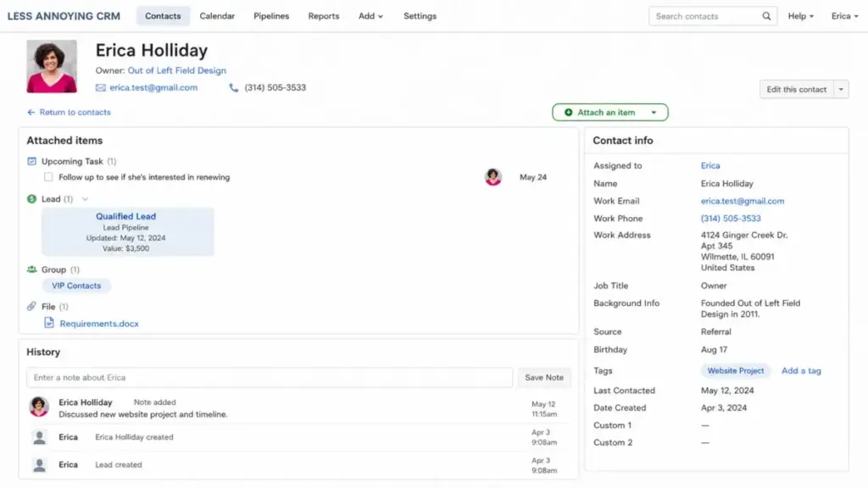Click the Group (1) section label
Image resolution: width=868 pixels, height=488 pixels.
[x=60, y=269]
